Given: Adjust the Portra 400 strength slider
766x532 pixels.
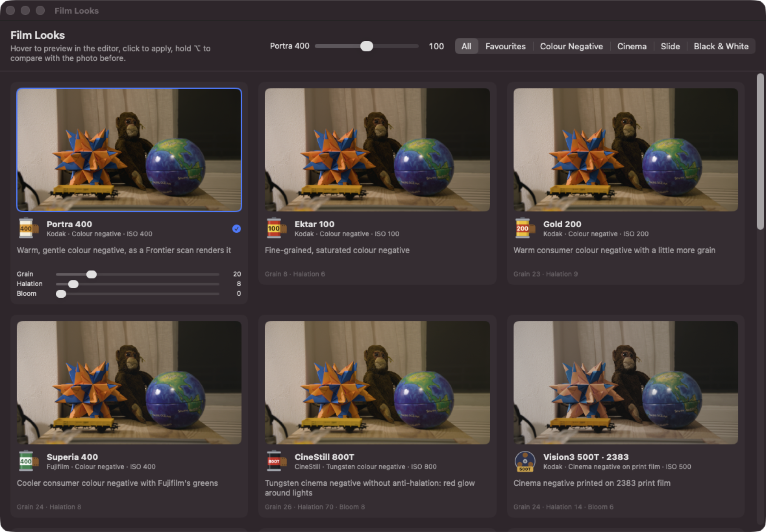Looking at the screenshot, I should pos(366,46).
